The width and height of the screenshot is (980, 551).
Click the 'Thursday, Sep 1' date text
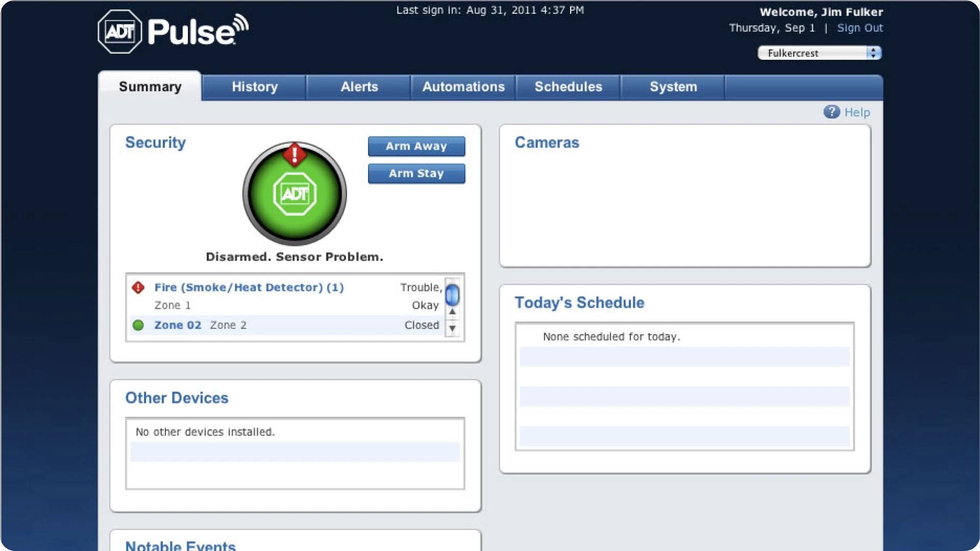(772, 28)
